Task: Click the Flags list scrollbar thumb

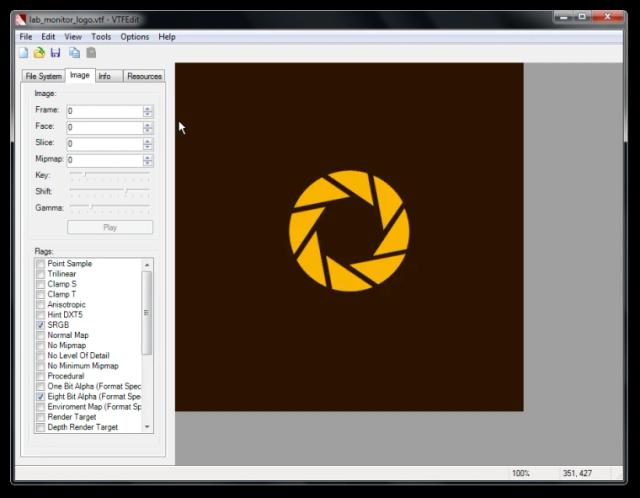Action: click(x=147, y=313)
